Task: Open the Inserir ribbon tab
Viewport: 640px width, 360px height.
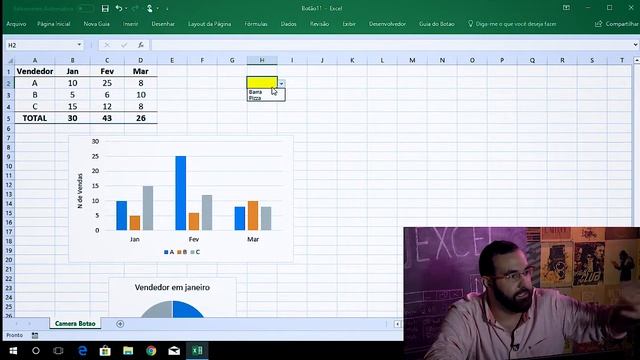Action: tap(130, 24)
